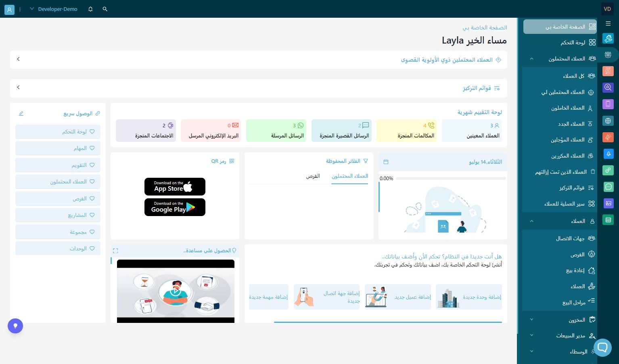Click the search magnifier in top bar
The width and height of the screenshot is (619, 364).
pyautogui.click(x=105, y=9)
